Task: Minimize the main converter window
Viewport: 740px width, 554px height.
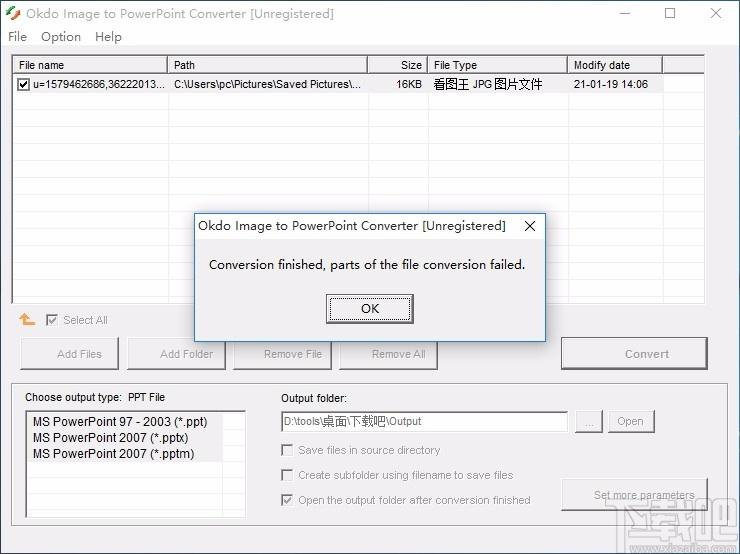Action: tap(625, 13)
